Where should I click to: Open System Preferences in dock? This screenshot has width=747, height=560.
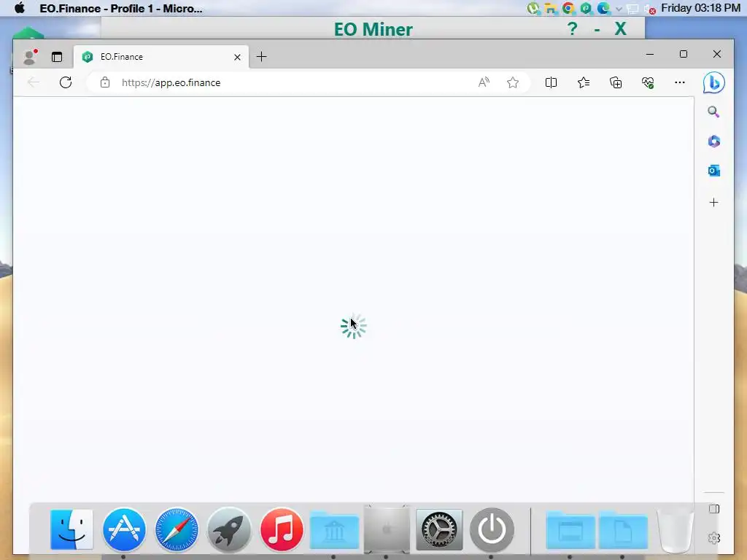click(x=439, y=529)
